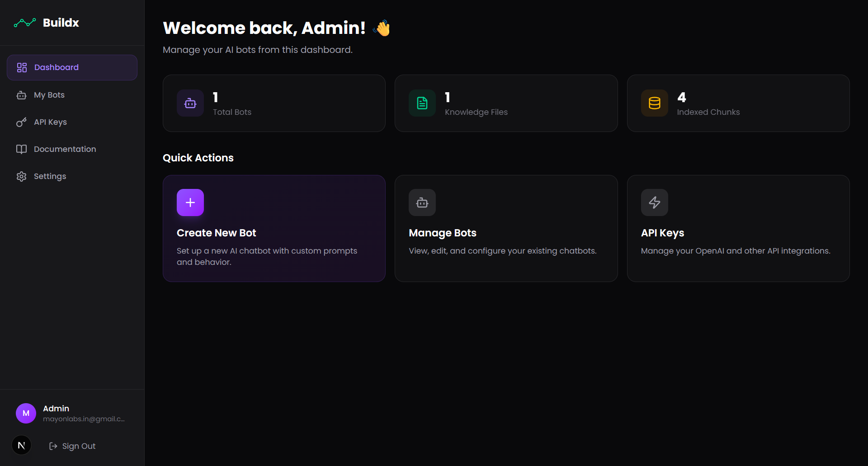This screenshot has height=466, width=868.
Task: Select the API Keys key icon
Action: [21, 122]
